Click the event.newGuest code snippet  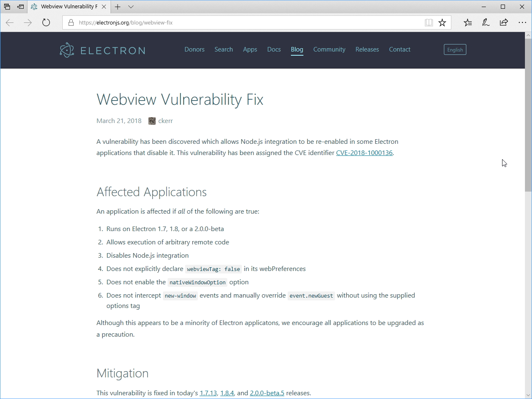[x=311, y=296]
